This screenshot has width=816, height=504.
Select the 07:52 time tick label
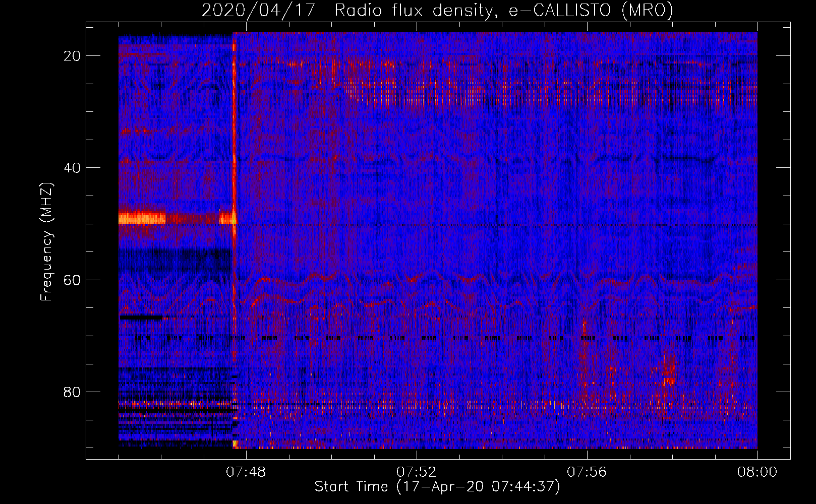(416, 472)
